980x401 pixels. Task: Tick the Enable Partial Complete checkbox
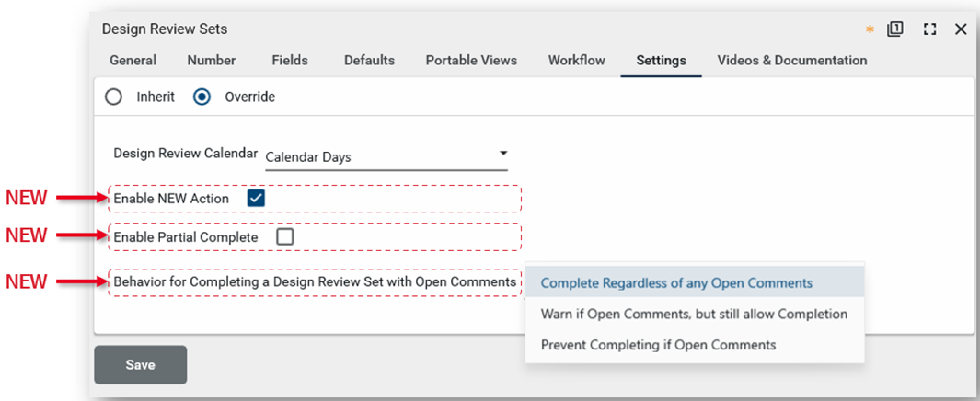(285, 237)
